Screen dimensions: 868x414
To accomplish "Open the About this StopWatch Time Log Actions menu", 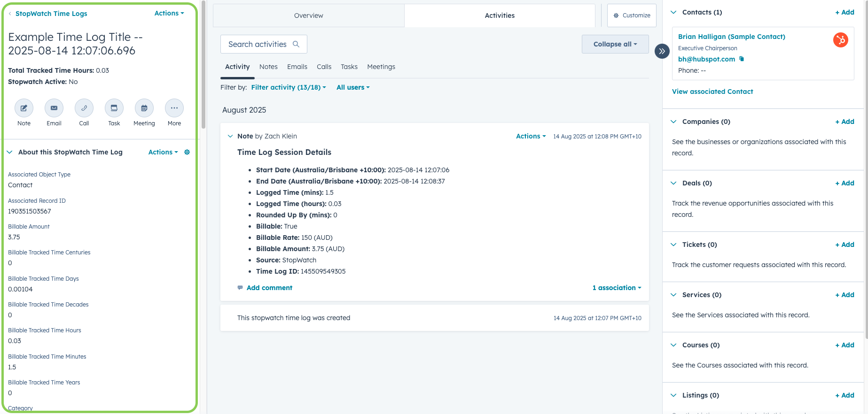I will (x=163, y=152).
